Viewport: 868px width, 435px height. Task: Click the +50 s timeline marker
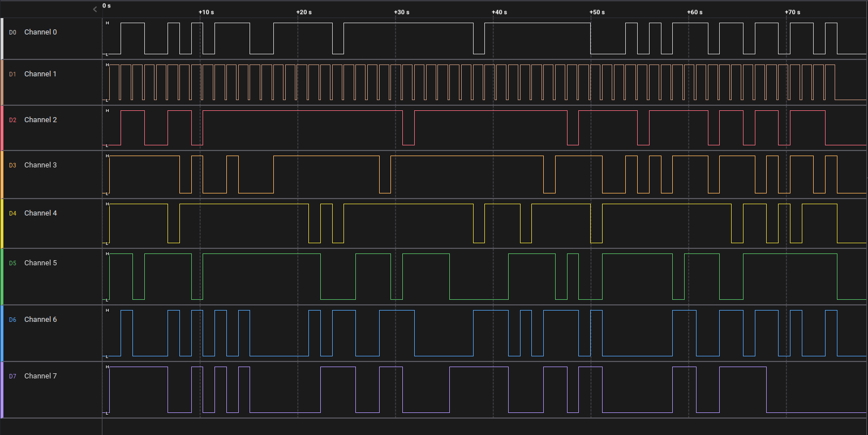click(x=597, y=12)
